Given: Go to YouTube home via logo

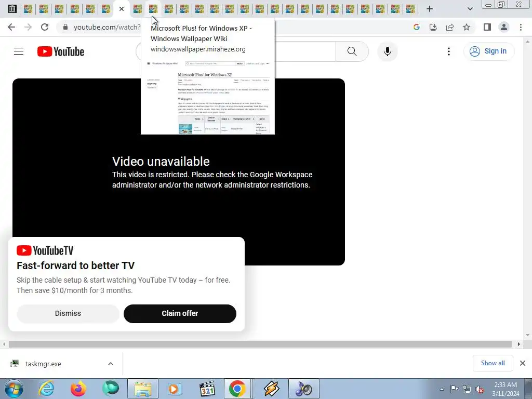Looking at the screenshot, I should [61, 51].
